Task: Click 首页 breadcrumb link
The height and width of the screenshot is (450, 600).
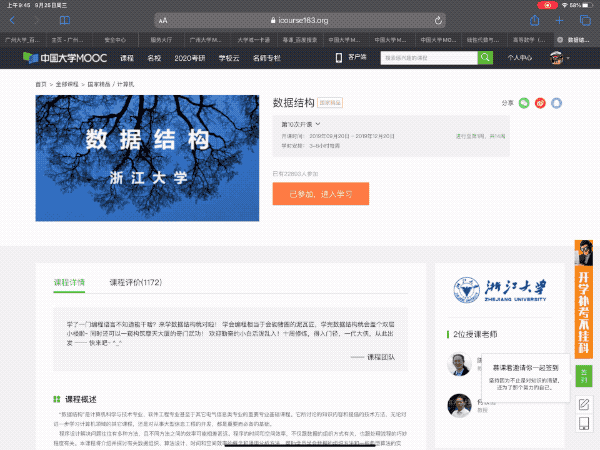Action: click(x=41, y=84)
